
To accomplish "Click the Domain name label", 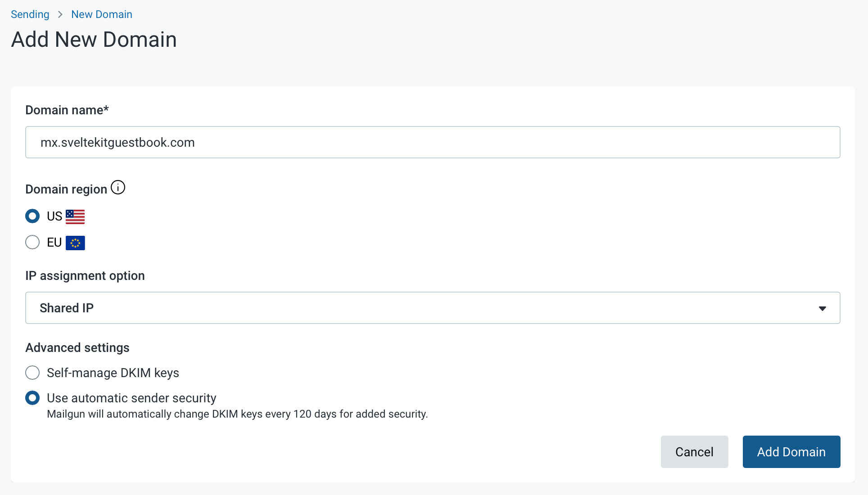I will click(66, 109).
